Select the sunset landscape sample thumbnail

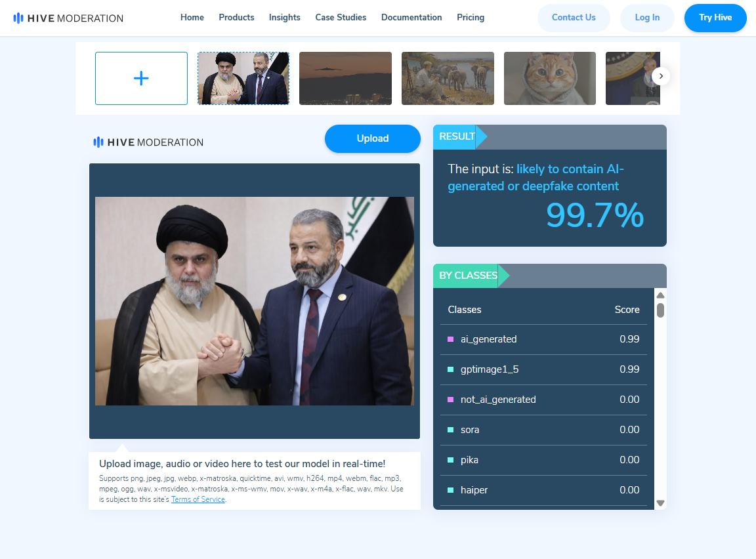pyautogui.click(x=346, y=78)
